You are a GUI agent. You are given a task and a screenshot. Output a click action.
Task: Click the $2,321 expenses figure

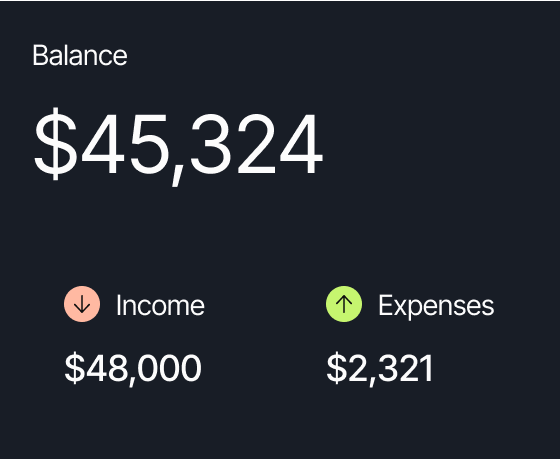[380, 369]
